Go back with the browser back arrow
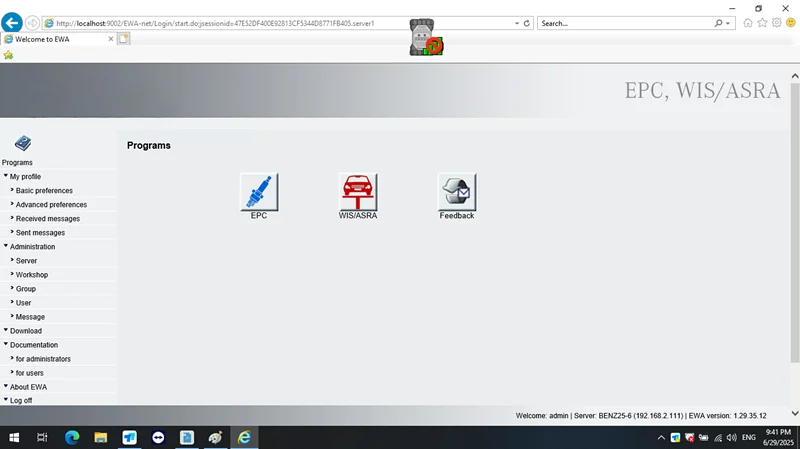 pos(12,23)
